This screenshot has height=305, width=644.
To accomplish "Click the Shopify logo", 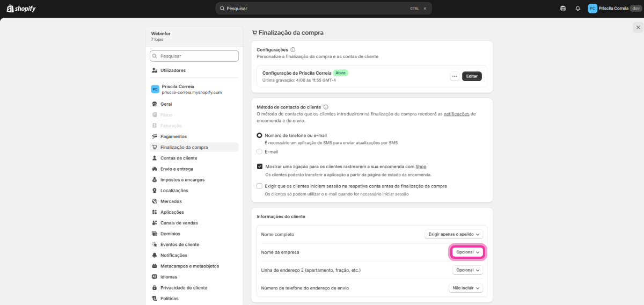I will [x=21, y=9].
